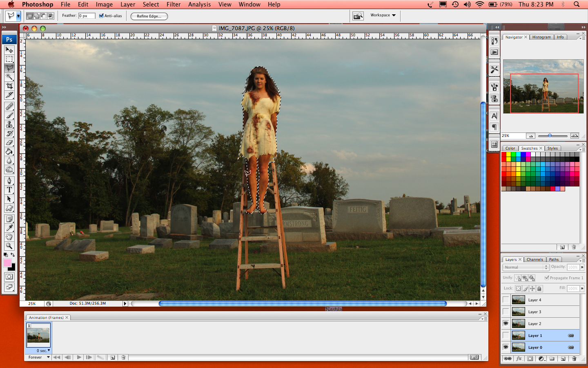Viewport: 588px width, 368px height.
Task: Adjust the Navigator zoom slider
Action: click(x=550, y=136)
